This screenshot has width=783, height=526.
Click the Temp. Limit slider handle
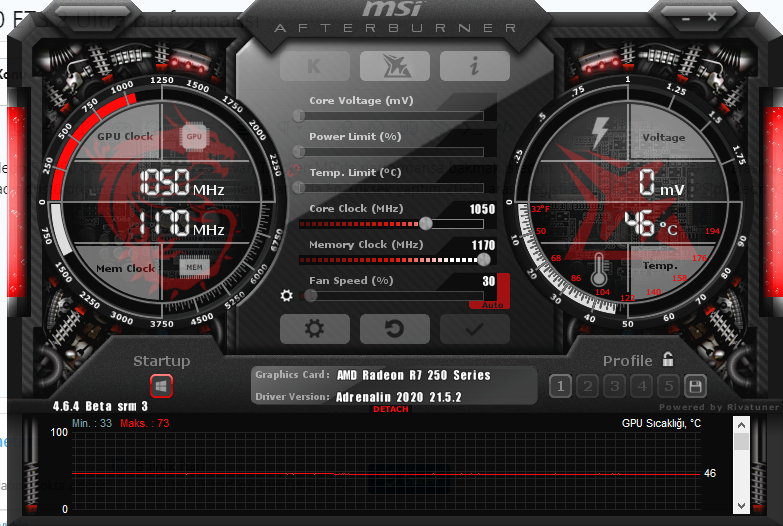tap(299, 187)
